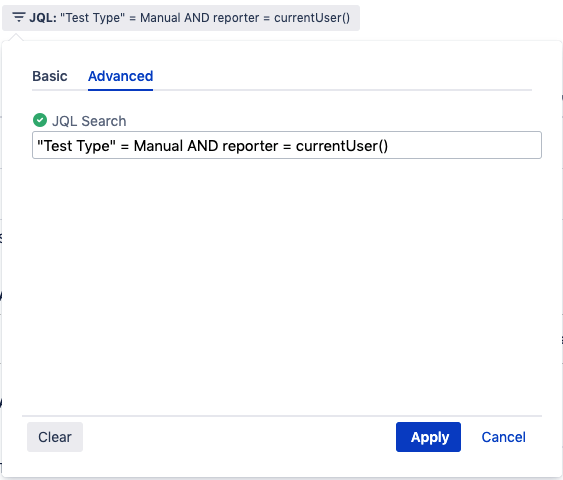Place cursor on 'Manual' in JQL input
563x480 pixels.
[158, 146]
